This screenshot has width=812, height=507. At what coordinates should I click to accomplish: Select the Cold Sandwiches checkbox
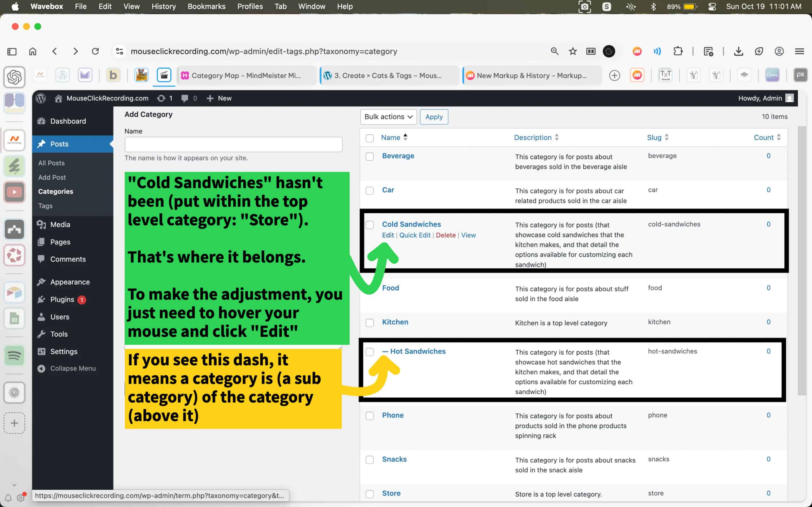[370, 225]
